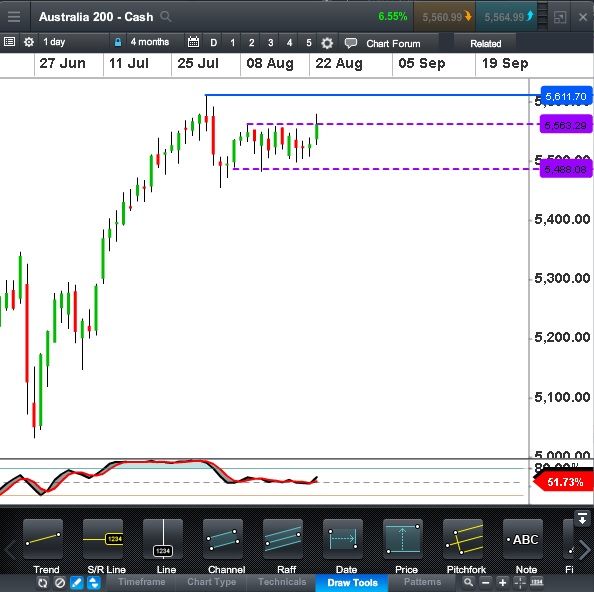Switch to the Technicals tab
This screenshot has width=594, height=592.
(282, 582)
